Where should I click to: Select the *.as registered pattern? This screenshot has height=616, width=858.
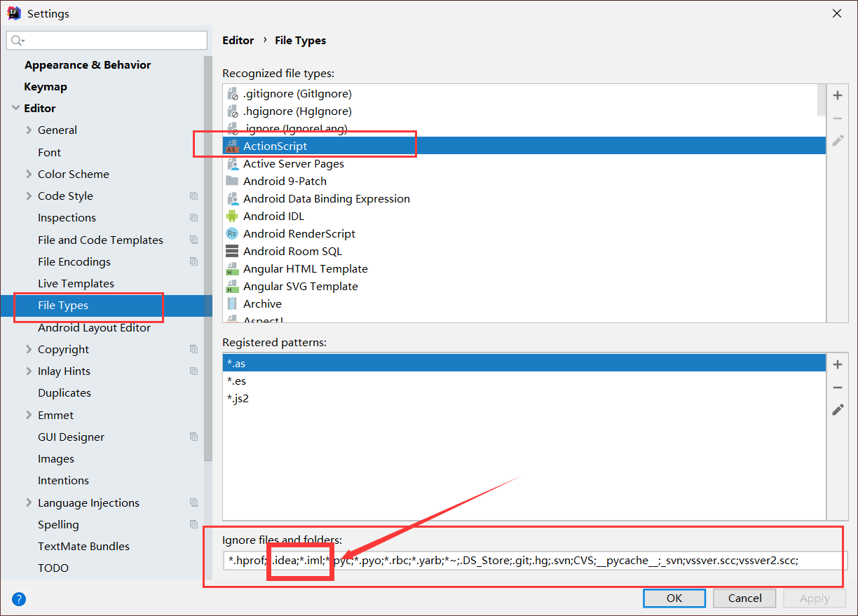tap(524, 364)
